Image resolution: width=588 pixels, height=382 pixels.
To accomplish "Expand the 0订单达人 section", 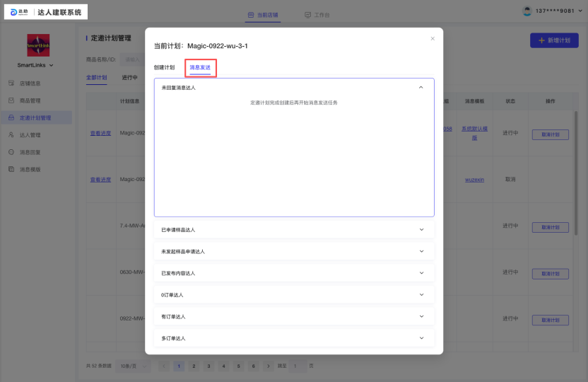I will [421, 294].
